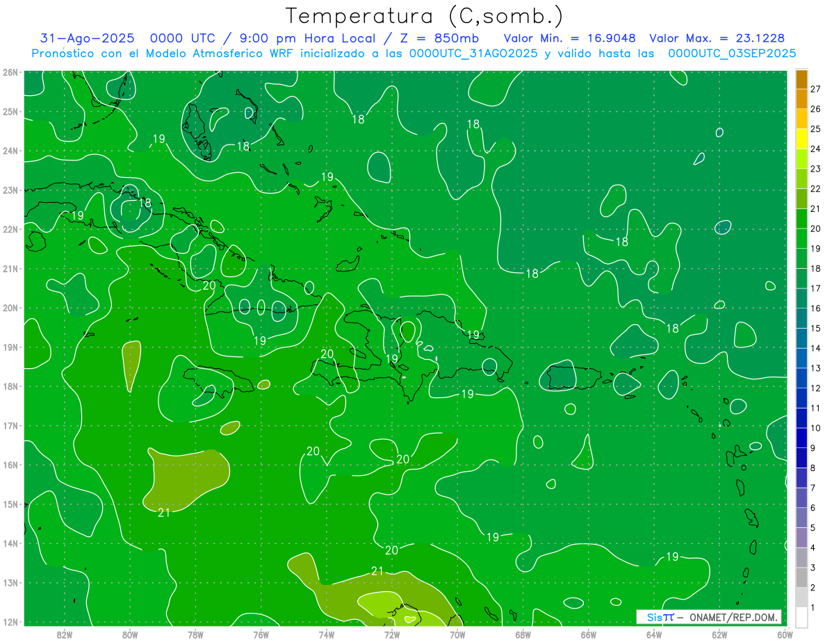Viewport: 834px width, 644px height.
Task: Click the 82W longitude axis label
Action: coord(65,634)
